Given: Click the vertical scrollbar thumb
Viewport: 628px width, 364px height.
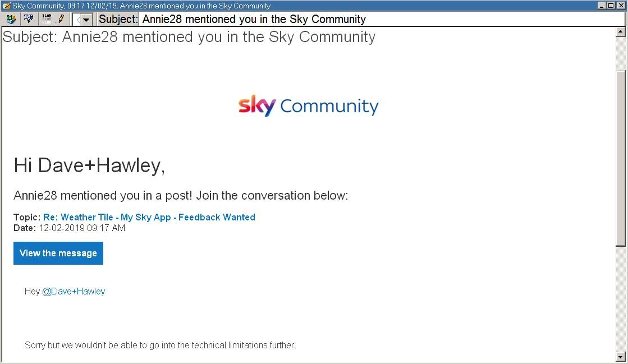Looking at the screenshot, I should click(620, 159).
